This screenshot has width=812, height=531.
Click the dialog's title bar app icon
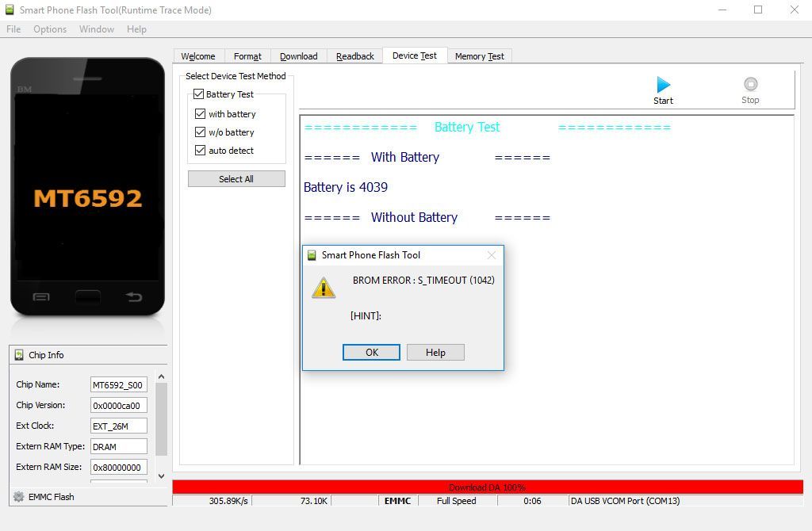(x=312, y=255)
